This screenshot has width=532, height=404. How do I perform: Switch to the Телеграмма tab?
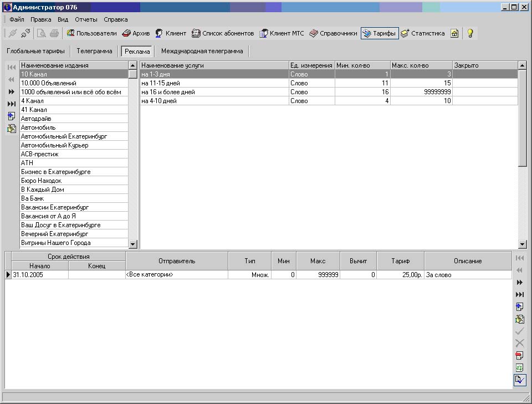pos(94,51)
